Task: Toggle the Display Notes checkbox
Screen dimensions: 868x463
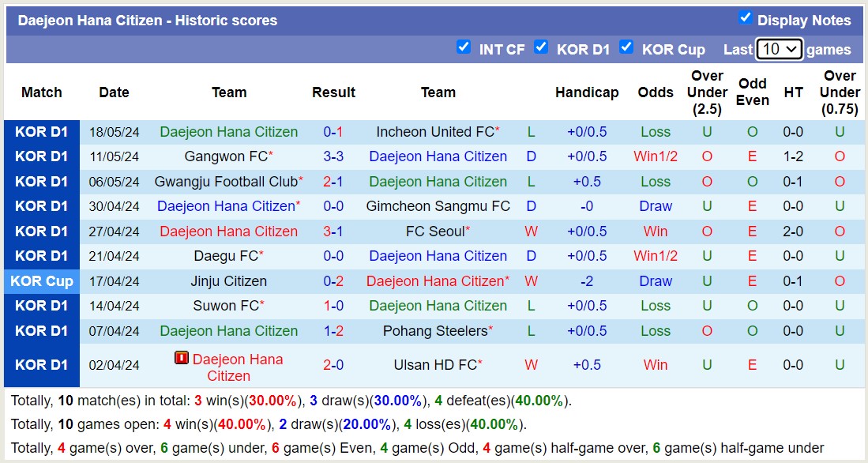Action: click(x=743, y=20)
